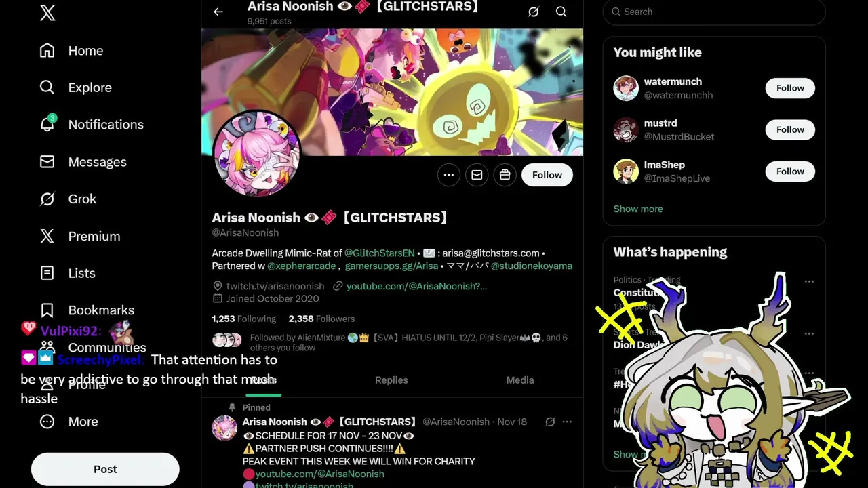Follow Arisa Noonish
The image size is (868, 488).
[547, 175]
